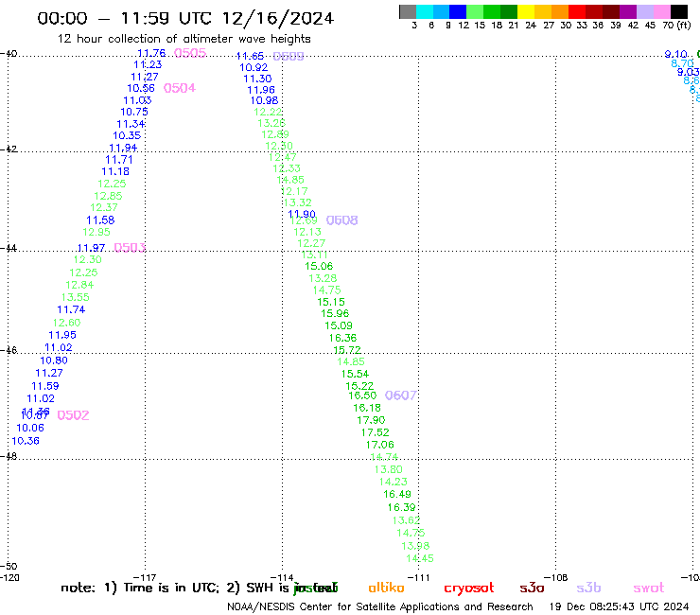Click the -111 longitude axis label
This screenshot has height=615, width=700.
pos(418,577)
